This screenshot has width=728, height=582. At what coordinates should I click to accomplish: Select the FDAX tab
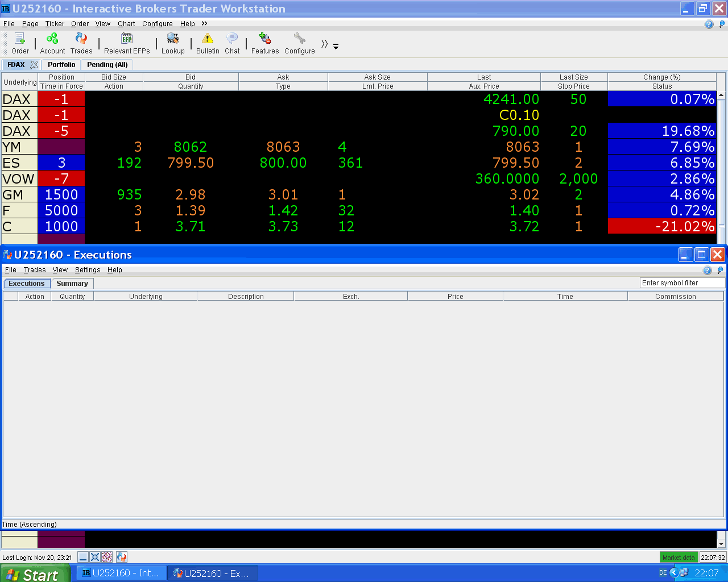pyautogui.click(x=16, y=65)
